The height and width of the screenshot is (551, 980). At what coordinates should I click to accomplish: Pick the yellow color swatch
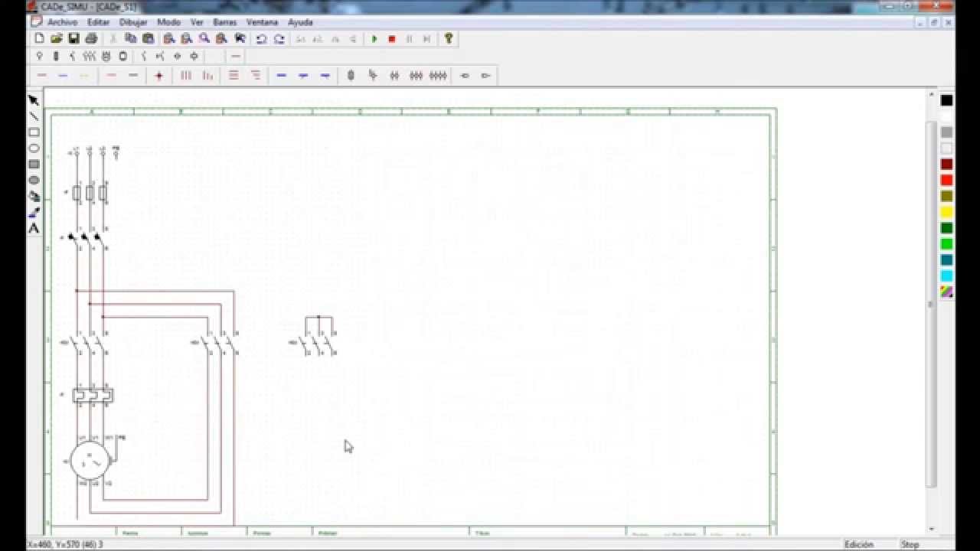tap(947, 213)
